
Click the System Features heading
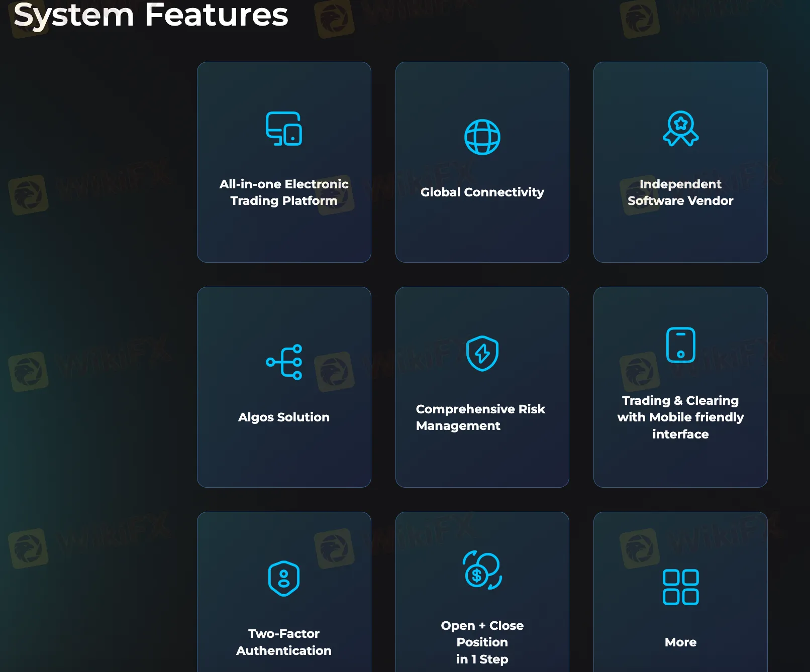(x=151, y=15)
